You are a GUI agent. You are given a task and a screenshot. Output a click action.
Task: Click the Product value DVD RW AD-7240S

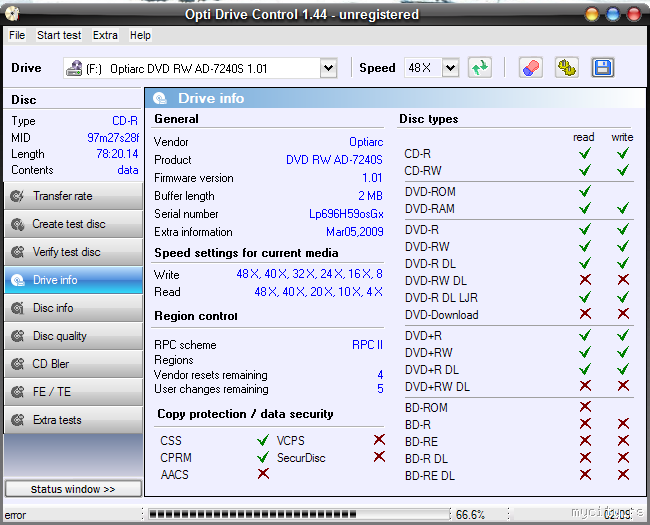(334, 160)
